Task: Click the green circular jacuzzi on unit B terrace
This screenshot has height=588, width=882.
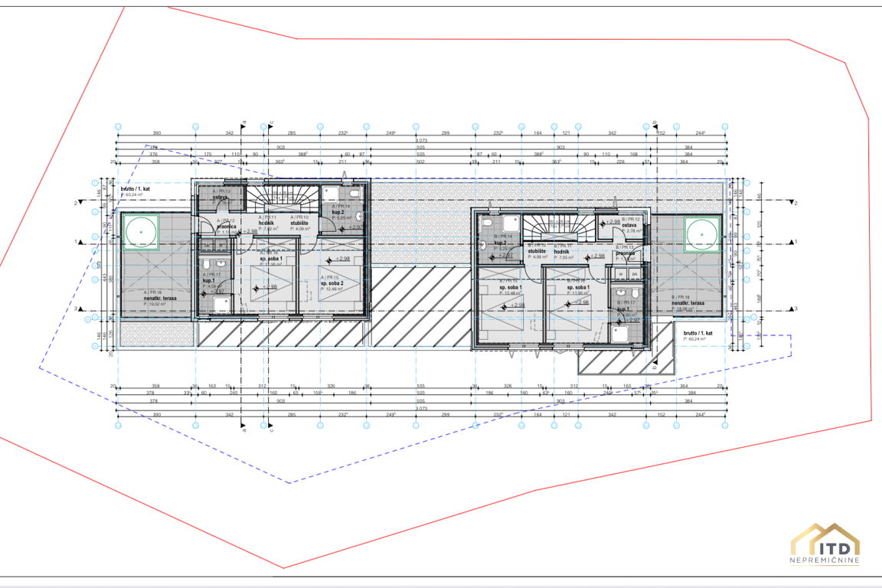Action: [x=704, y=233]
